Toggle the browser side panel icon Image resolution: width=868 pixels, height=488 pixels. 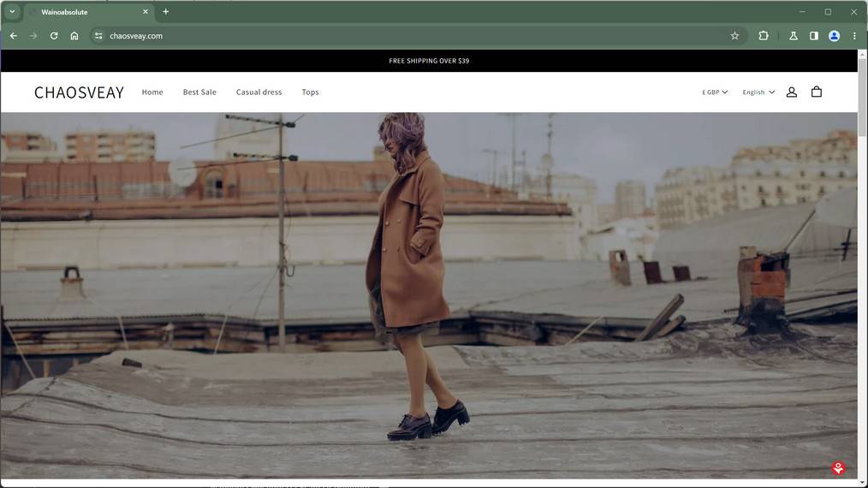814,36
